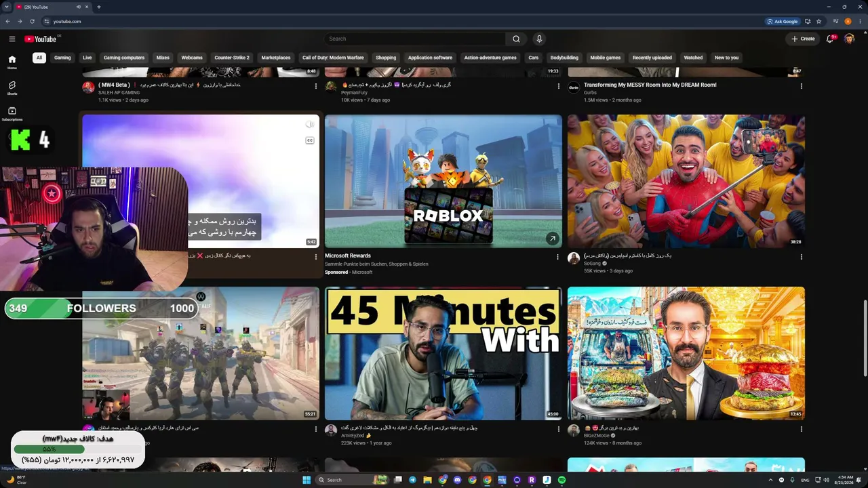
Task: Open the PeymanFury channel avatar
Action: click(x=331, y=87)
